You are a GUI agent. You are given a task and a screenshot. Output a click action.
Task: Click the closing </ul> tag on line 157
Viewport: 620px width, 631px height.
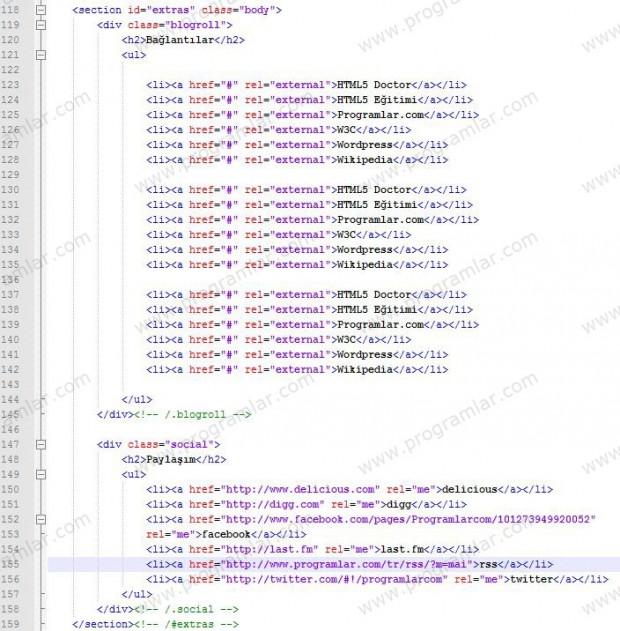(x=137, y=594)
